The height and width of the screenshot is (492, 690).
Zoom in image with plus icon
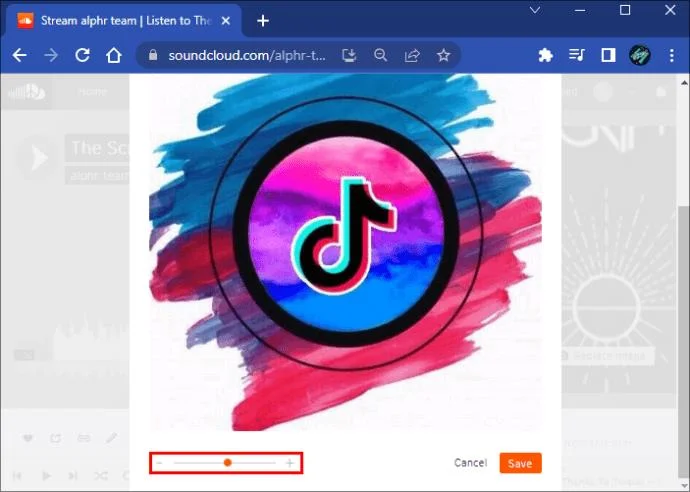click(x=290, y=463)
